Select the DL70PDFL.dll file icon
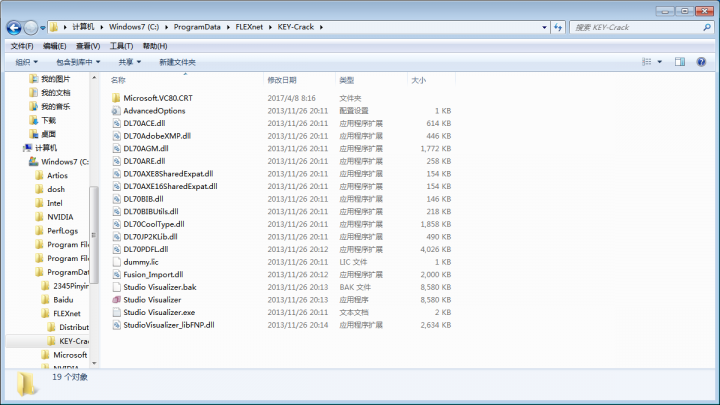 click(116, 249)
